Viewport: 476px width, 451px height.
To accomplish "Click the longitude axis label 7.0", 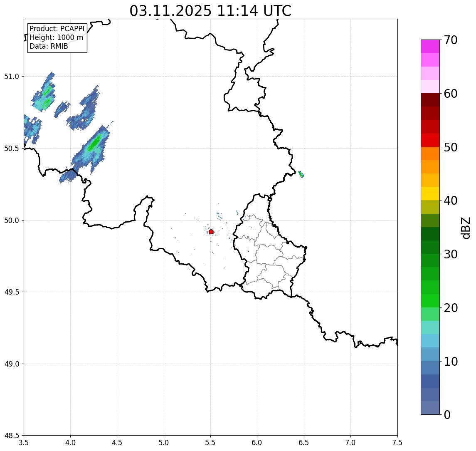I will click(x=350, y=443).
